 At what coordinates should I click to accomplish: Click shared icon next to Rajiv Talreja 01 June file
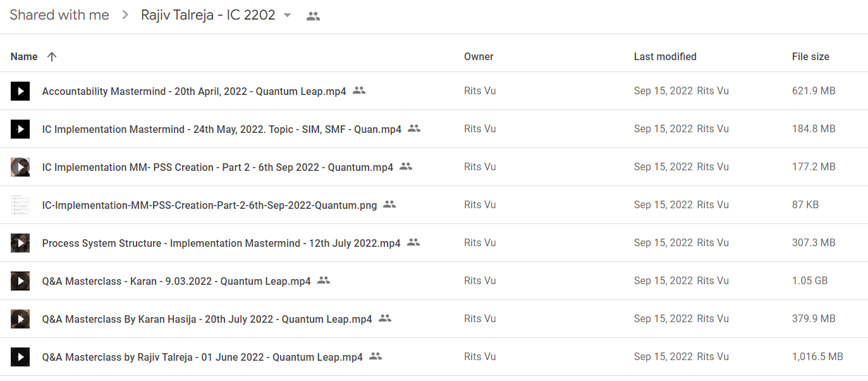(x=376, y=356)
